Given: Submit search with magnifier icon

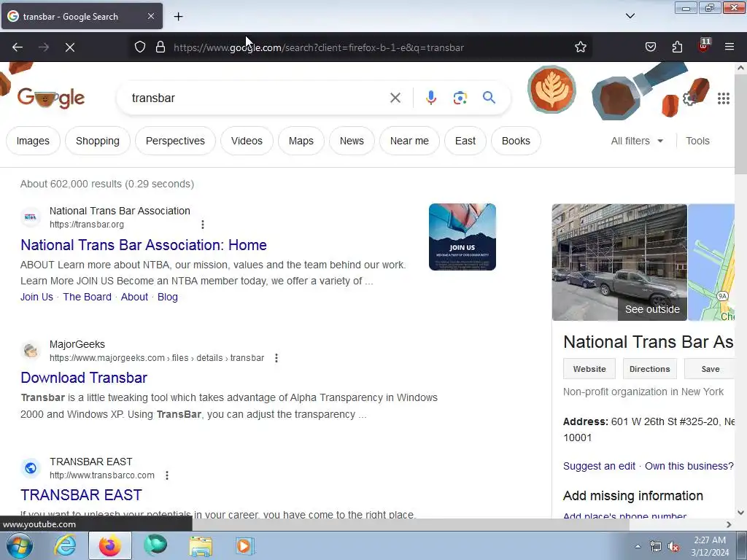Looking at the screenshot, I should [489, 98].
